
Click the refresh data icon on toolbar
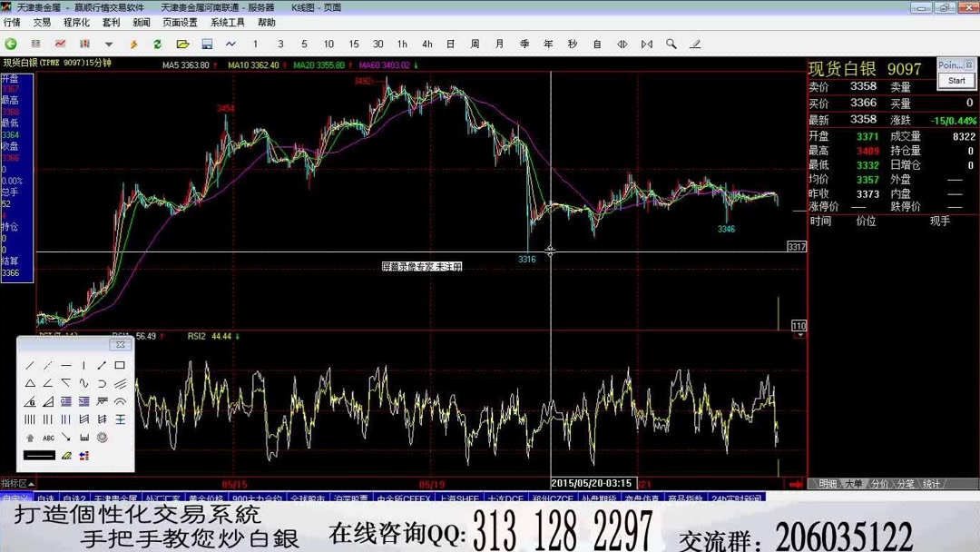[157, 44]
